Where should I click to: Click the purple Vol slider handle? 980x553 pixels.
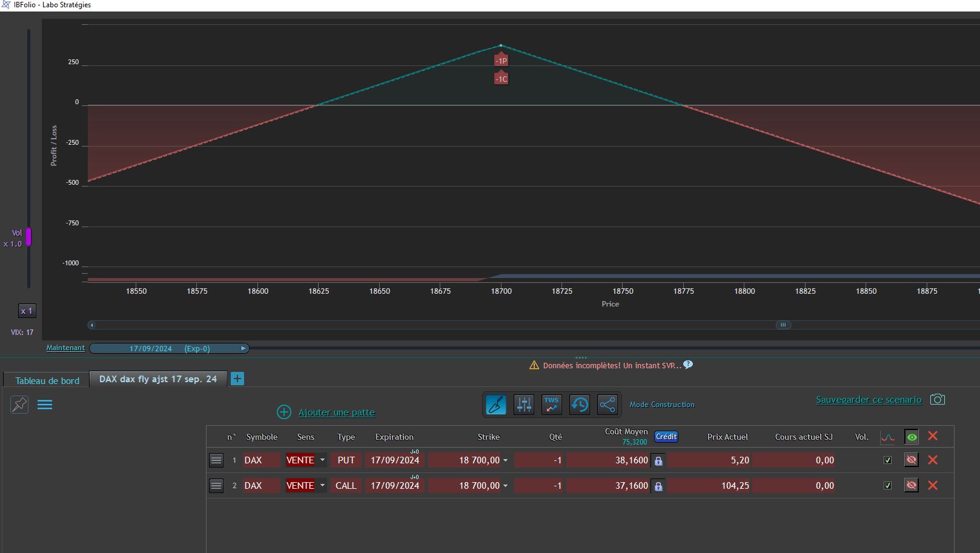[28, 237]
